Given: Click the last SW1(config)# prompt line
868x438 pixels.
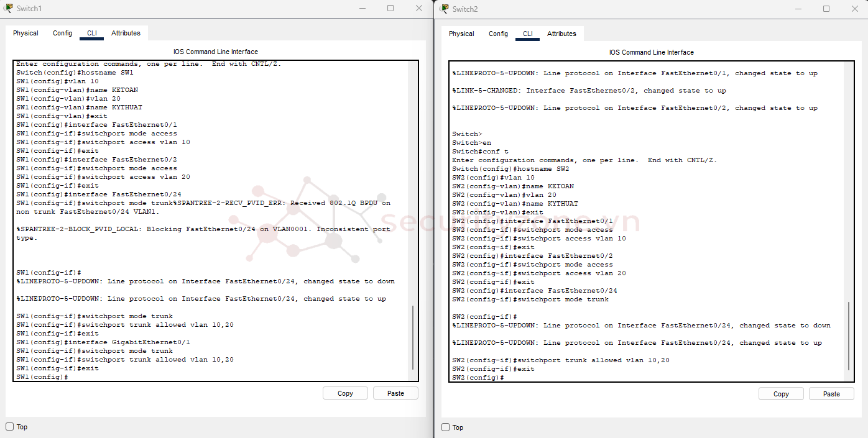Looking at the screenshot, I should tap(42, 377).
